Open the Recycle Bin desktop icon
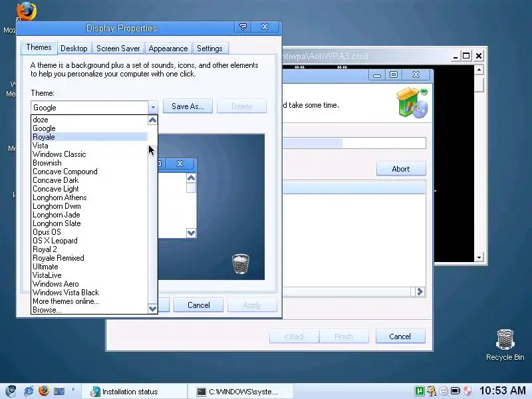The width and height of the screenshot is (532, 399). [505, 344]
